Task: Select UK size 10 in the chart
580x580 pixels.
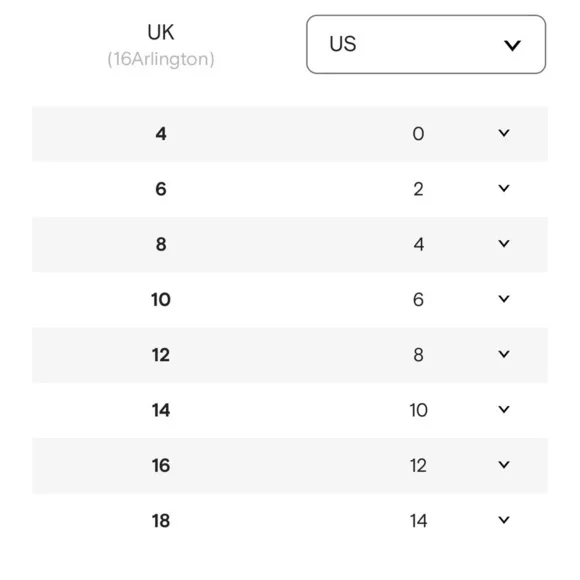Action: pos(161,300)
